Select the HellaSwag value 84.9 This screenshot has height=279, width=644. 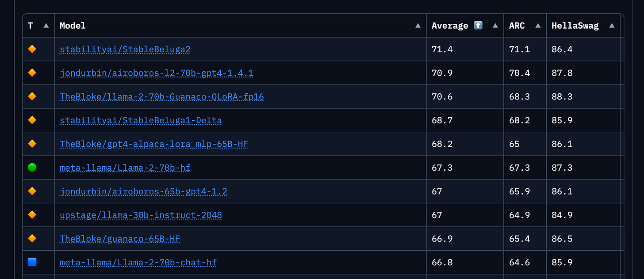pos(562,215)
